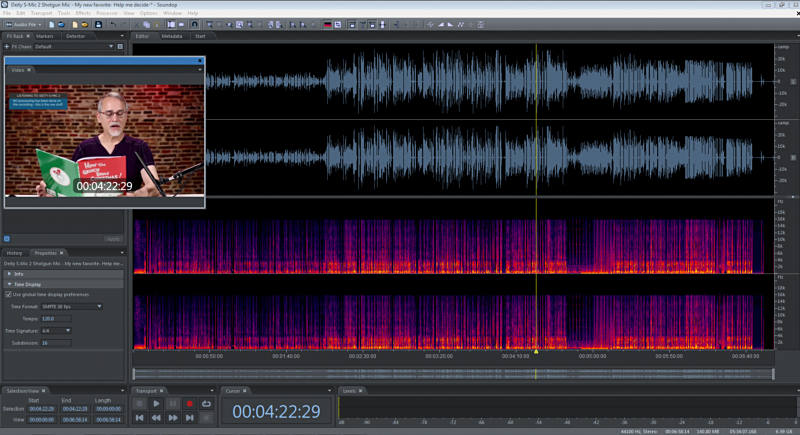The height and width of the screenshot is (435, 800).
Task: Click the video preview thumbnail
Action: pos(105,140)
